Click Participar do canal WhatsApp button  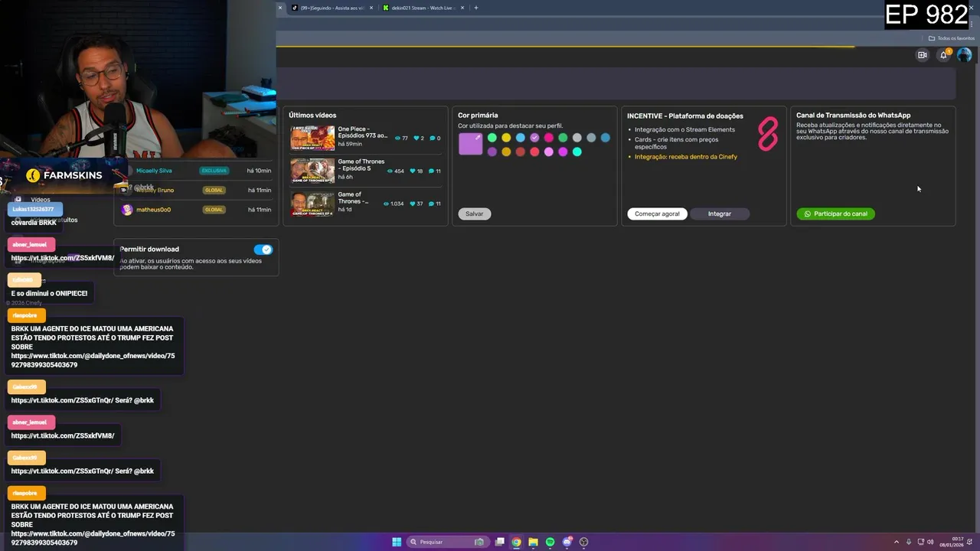coord(835,214)
